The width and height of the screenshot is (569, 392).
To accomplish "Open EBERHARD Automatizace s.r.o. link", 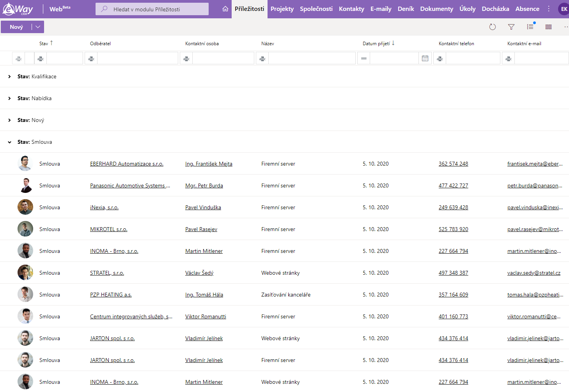I will click(x=127, y=164).
